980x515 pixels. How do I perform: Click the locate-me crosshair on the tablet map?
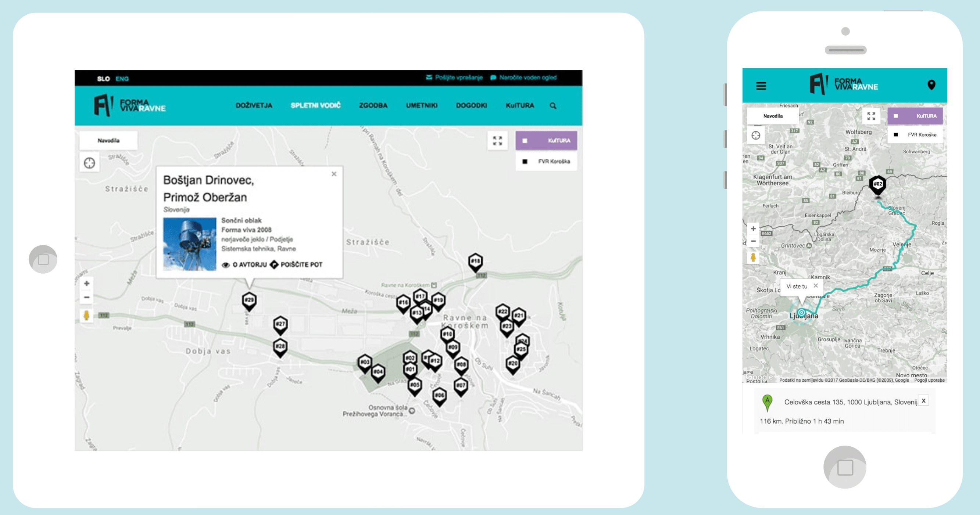[89, 163]
